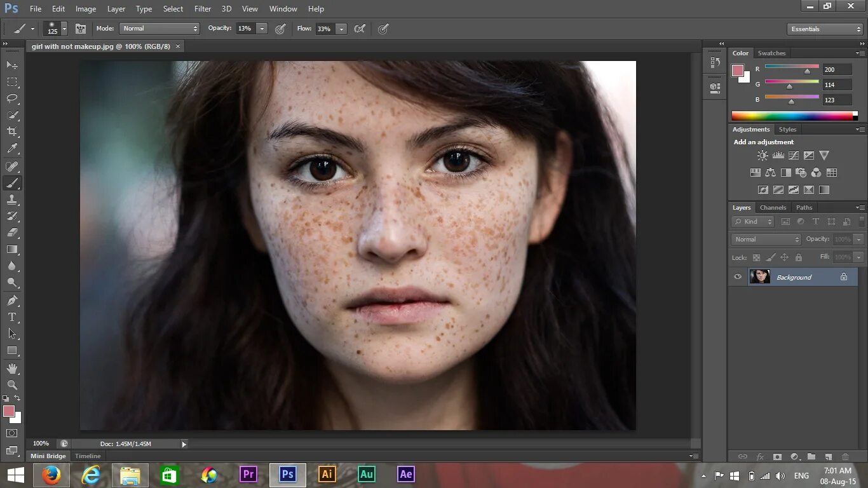Select the Zoom tool

(12, 385)
